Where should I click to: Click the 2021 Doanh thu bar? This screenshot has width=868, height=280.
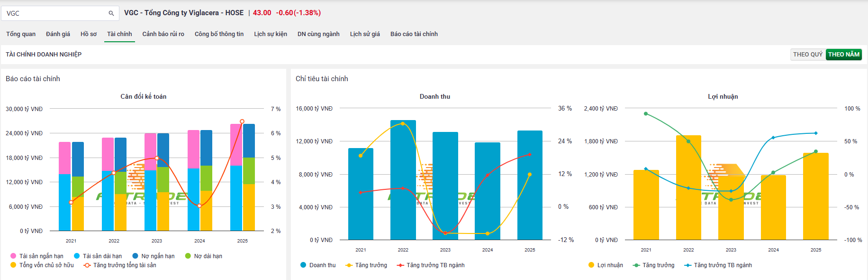point(361,194)
